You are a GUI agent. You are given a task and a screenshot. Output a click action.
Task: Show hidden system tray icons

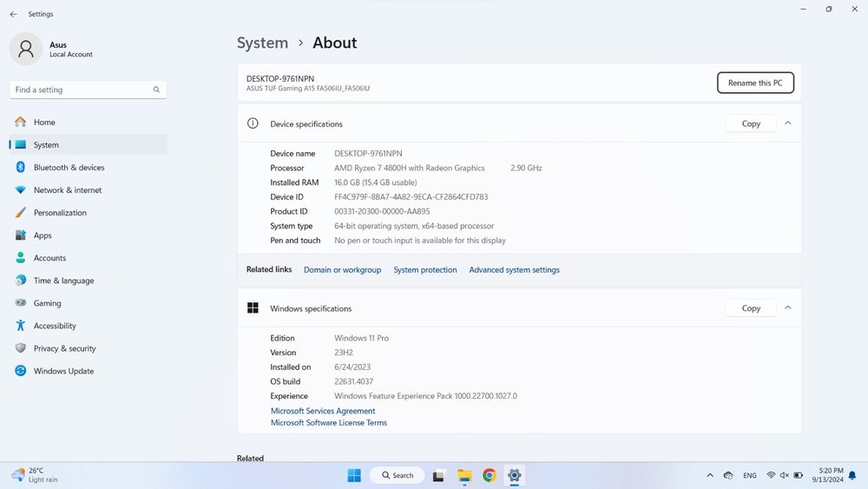tap(710, 475)
